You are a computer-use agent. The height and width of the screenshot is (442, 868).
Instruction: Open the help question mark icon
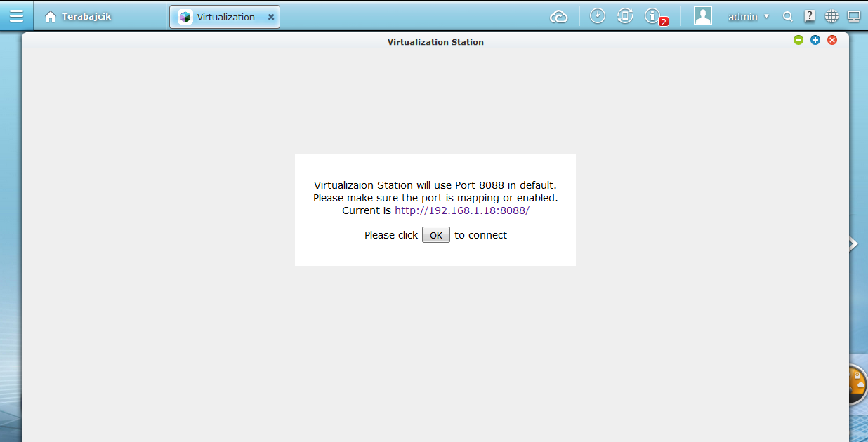(810, 16)
